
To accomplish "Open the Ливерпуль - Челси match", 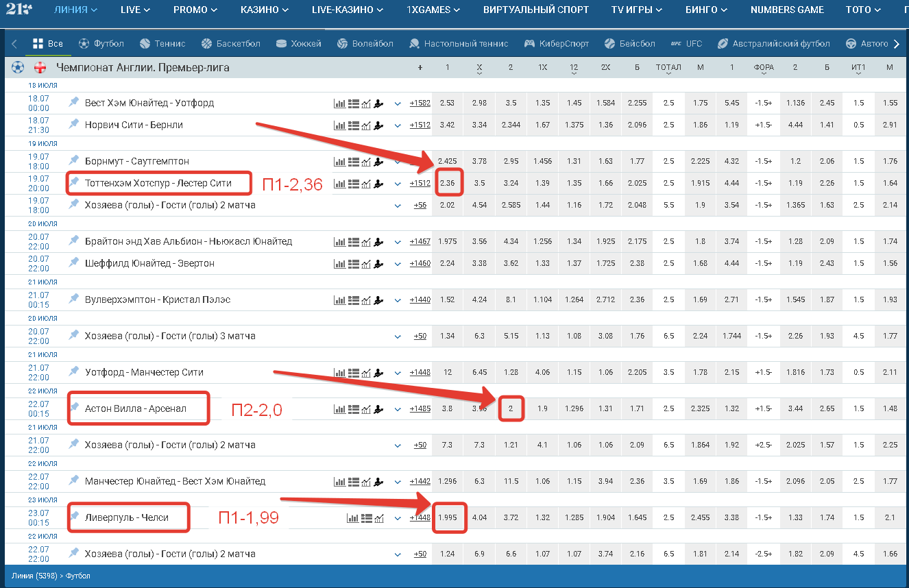I will tap(127, 517).
